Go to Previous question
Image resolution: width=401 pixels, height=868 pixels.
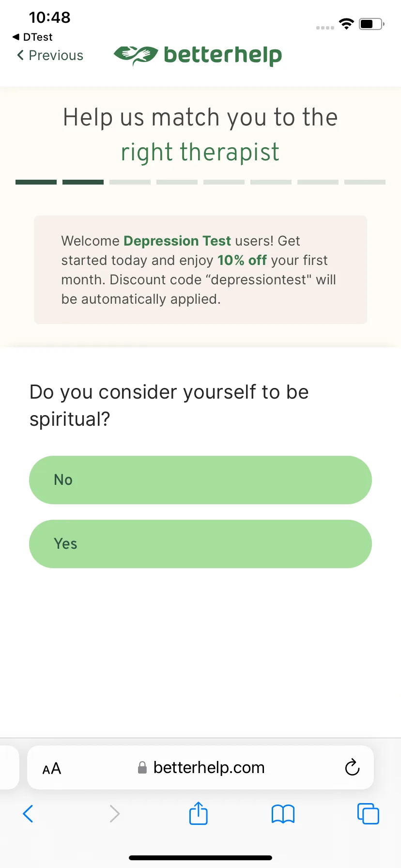coord(50,55)
